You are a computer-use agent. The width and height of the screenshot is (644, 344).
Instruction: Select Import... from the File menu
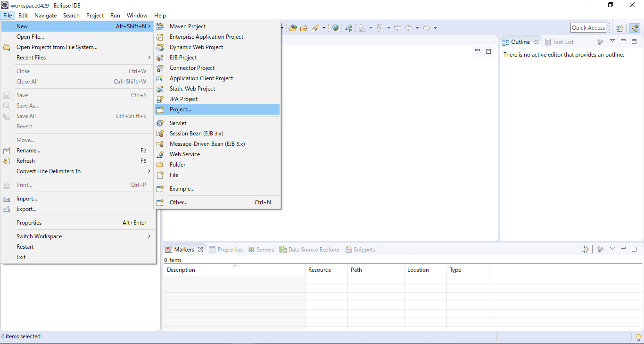click(x=77, y=199)
